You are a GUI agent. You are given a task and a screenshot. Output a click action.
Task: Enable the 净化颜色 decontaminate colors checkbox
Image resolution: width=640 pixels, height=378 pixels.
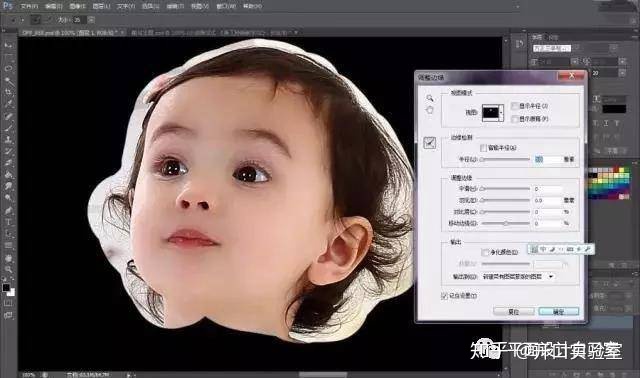(485, 252)
